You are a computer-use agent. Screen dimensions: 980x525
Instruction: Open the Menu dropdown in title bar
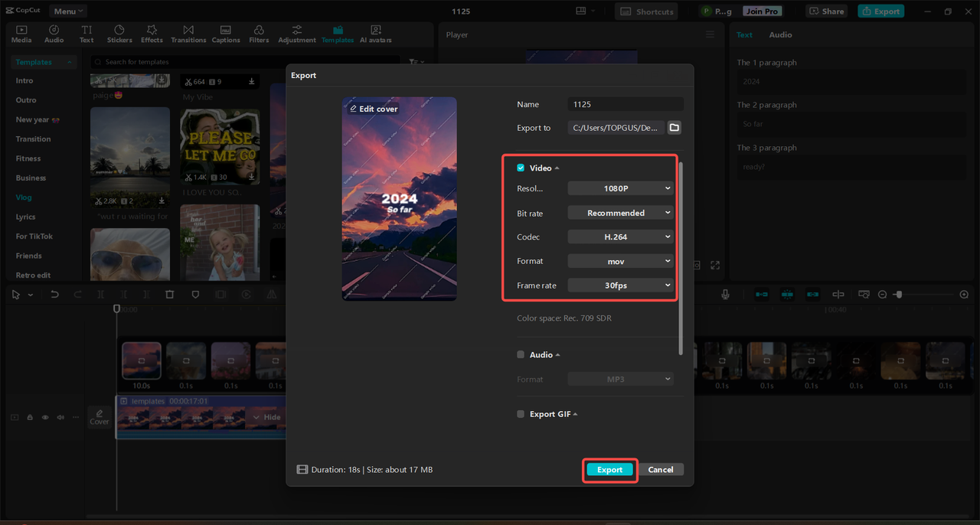[68, 11]
